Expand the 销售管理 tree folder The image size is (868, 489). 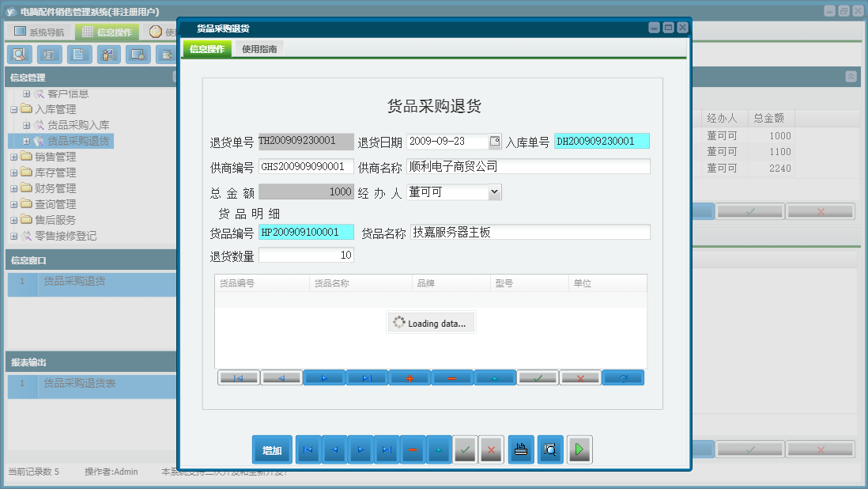click(14, 157)
